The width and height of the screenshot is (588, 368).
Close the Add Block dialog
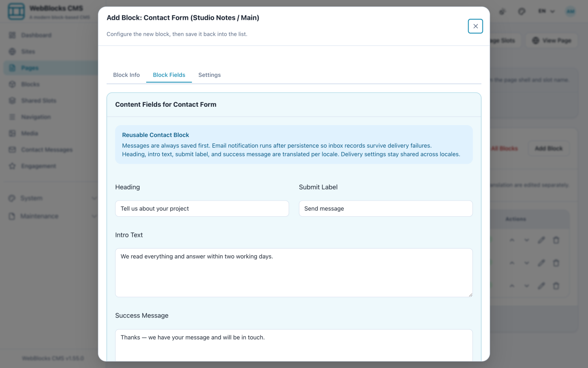coord(475,26)
